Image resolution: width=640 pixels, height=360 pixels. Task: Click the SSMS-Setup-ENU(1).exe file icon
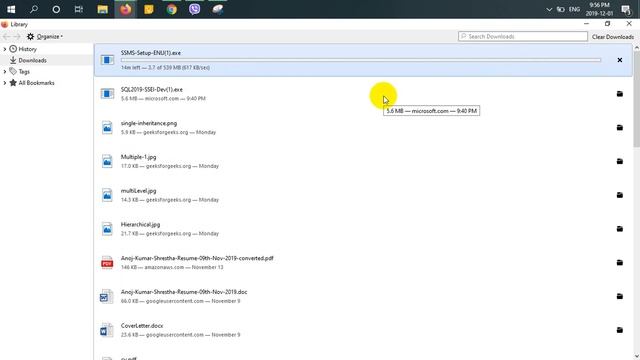pos(107,60)
